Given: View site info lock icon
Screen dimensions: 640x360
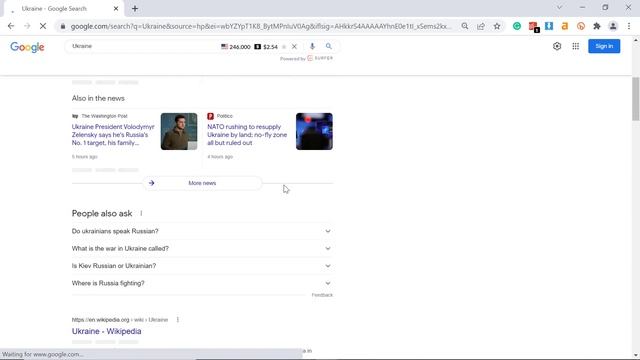Looking at the screenshot, I should tap(62, 26).
